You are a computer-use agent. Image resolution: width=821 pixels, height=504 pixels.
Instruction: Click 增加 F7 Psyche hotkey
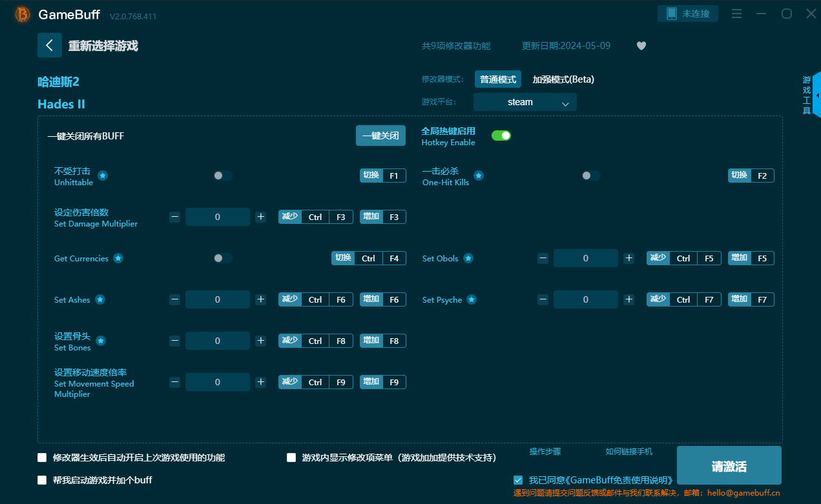click(751, 299)
